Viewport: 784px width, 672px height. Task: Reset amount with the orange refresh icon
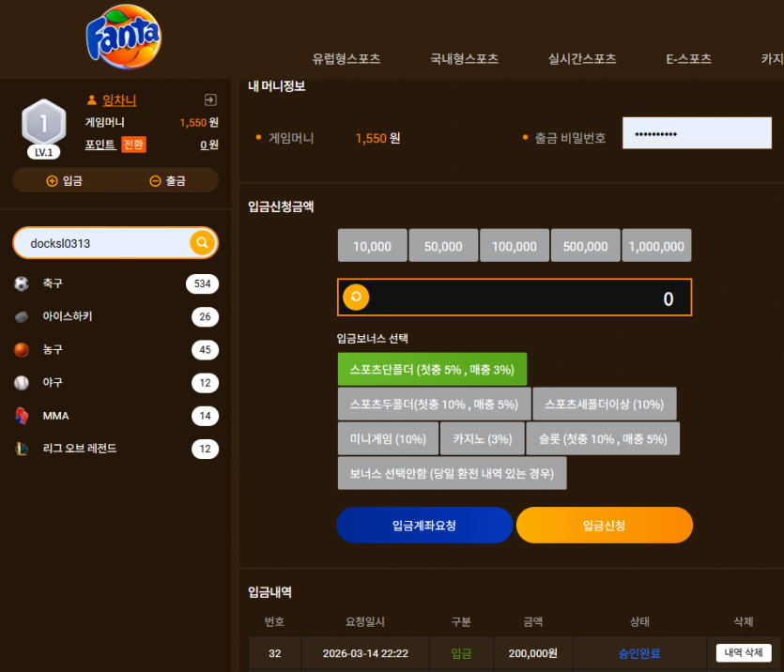[x=356, y=298]
